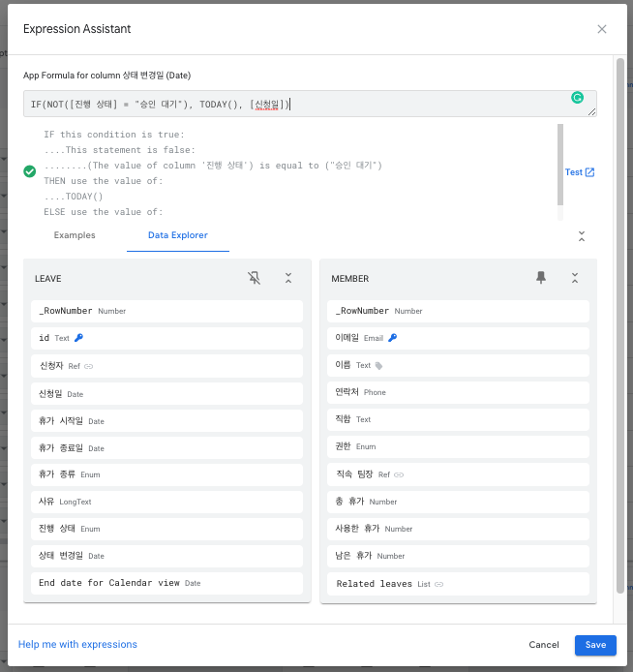The width and height of the screenshot is (633, 672).
Task: Insert the id Text column
Action: point(166,338)
